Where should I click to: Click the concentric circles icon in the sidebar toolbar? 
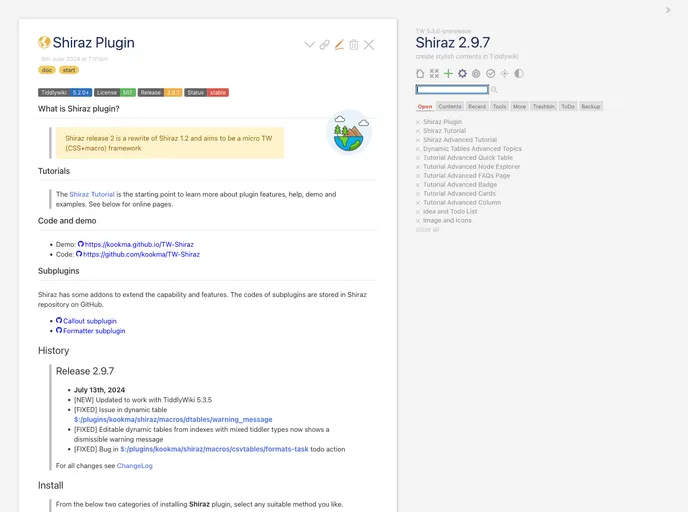click(x=476, y=74)
